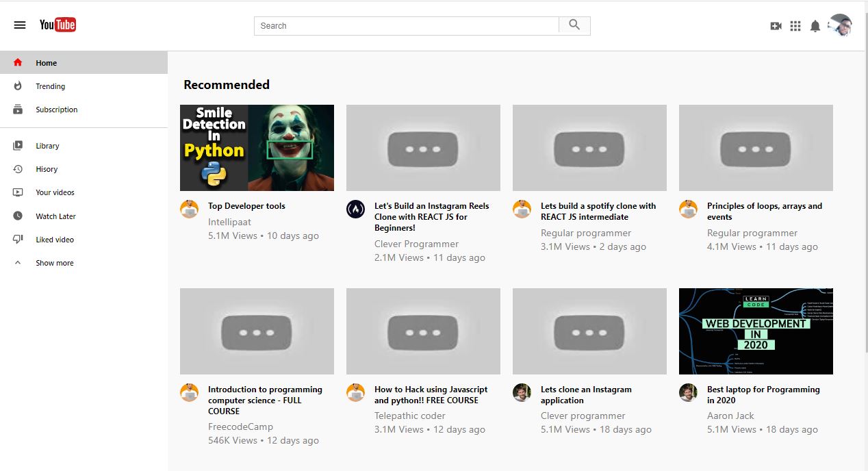This screenshot has width=868, height=471.
Task: Click the Recommended heading
Action: click(x=227, y=85)
